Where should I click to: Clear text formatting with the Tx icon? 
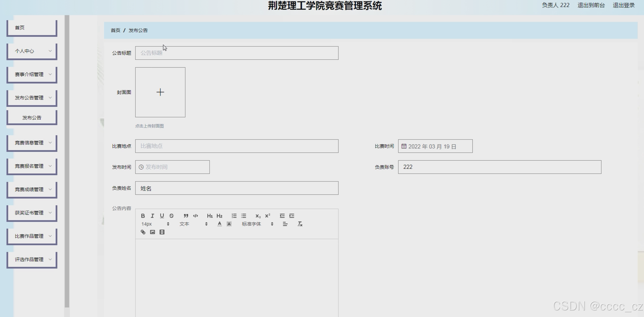coord(300,224)
